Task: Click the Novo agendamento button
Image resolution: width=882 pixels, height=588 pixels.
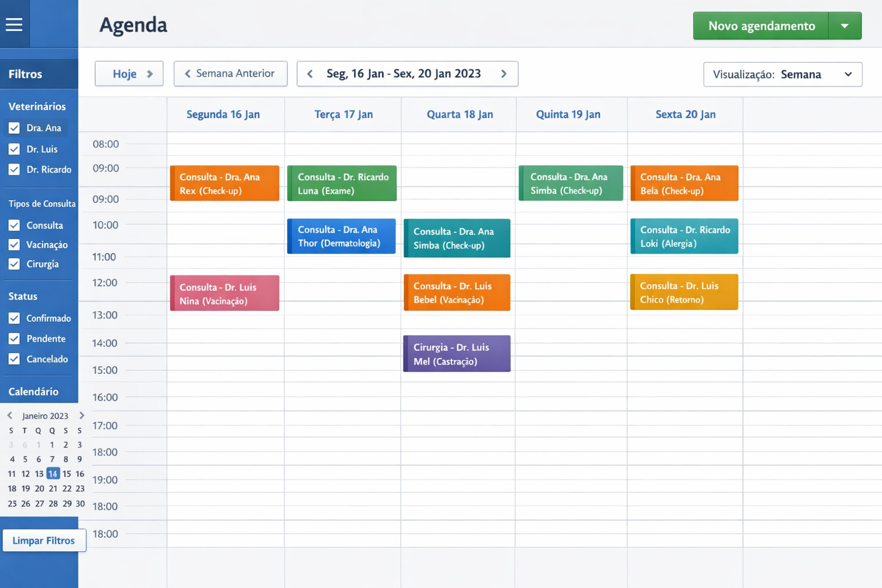Action: tap(760, 26)
